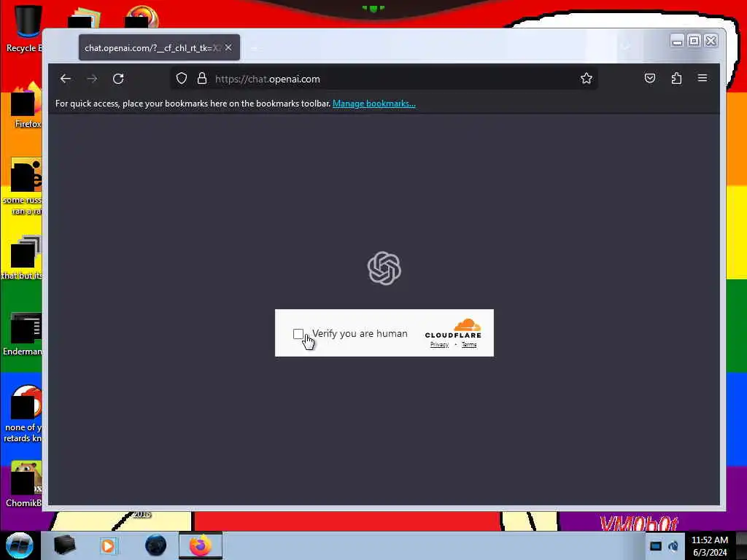Open the tracking protection shield icon
747x560 pixels.
182,79
